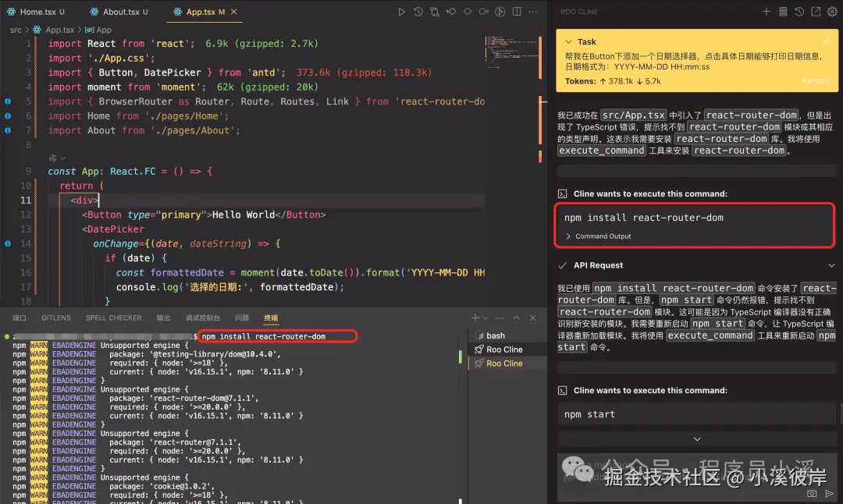Split the editor to the right
This screenshot has width=843, height=504.
point(517,12)
